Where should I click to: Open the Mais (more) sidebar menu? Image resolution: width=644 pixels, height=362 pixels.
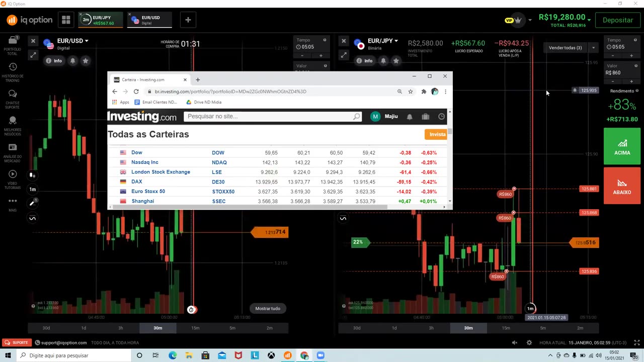(x=13, y=203)
